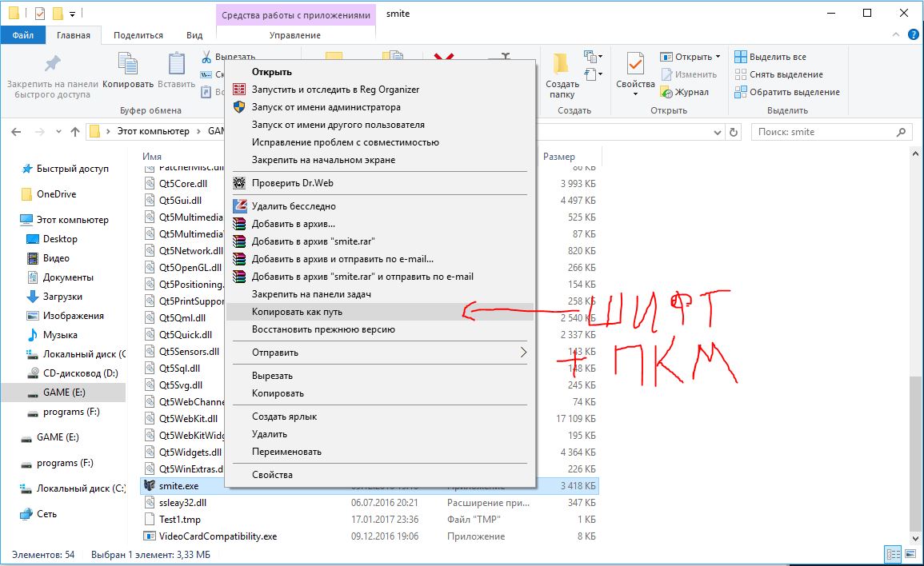This screenshot has height=566, width=924.
Task: Select CD-дисковод (D:) in sidebar
Action: point(80,373)
